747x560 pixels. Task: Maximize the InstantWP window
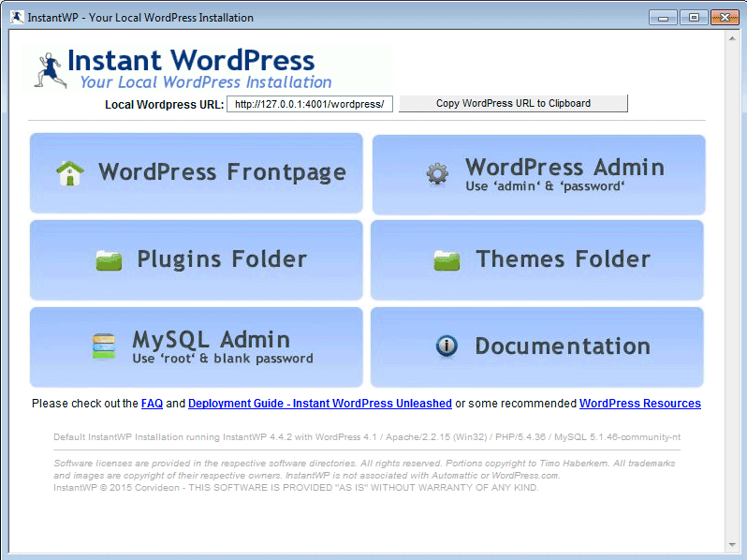point(694,18)
